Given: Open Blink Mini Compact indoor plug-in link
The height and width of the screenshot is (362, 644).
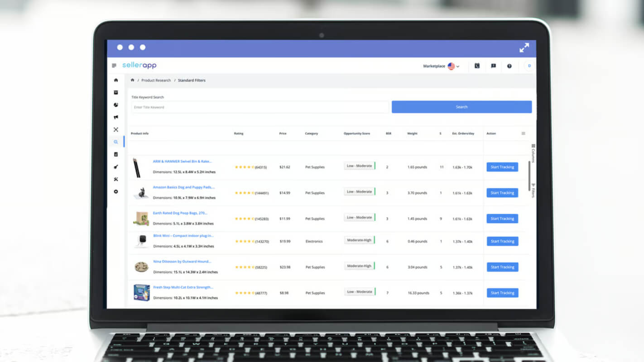Looking at the screenshot, I should pos(183,235).
